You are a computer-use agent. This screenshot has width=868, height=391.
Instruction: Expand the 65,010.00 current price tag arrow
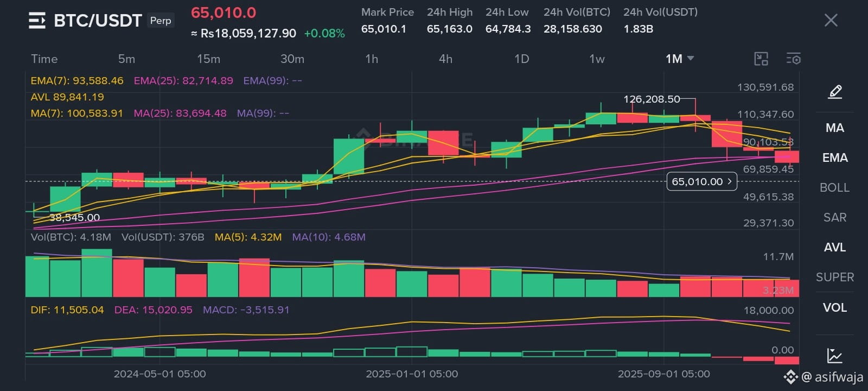[730, 181]
